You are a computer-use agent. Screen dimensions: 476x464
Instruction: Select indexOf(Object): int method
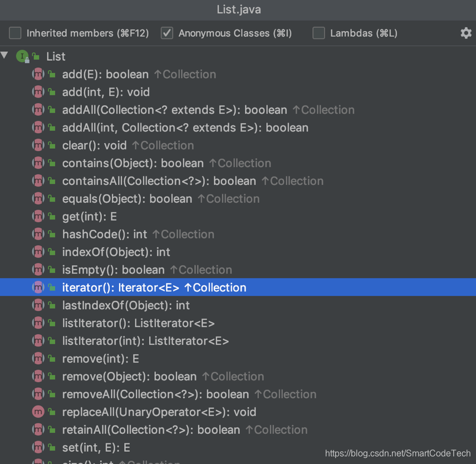[x=116, y=252]
